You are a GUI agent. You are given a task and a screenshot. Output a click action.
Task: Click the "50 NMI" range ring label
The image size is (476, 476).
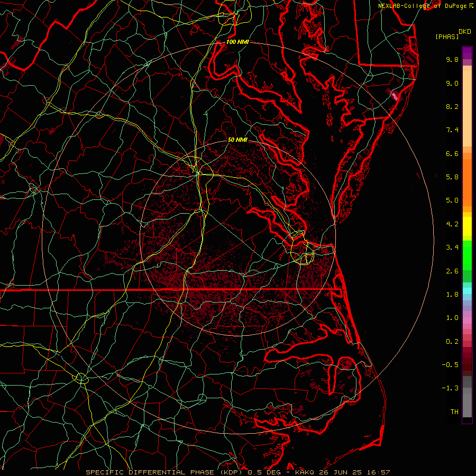(237, 140)
